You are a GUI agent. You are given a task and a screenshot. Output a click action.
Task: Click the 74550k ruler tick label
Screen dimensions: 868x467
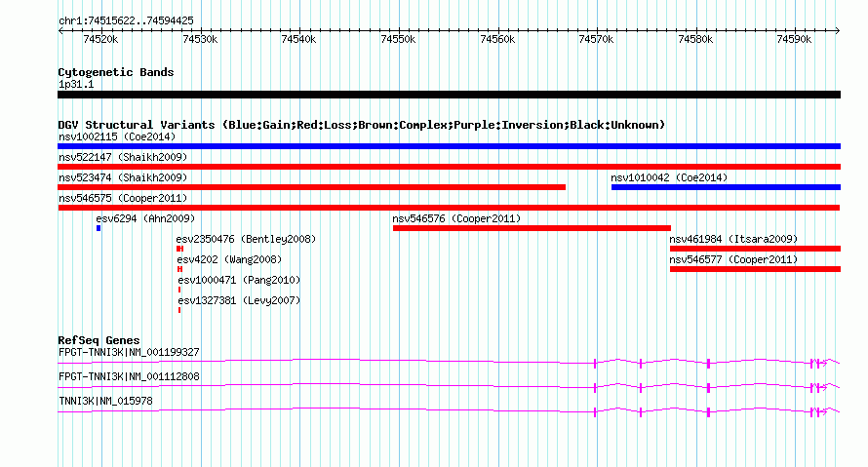coord(399,39)
